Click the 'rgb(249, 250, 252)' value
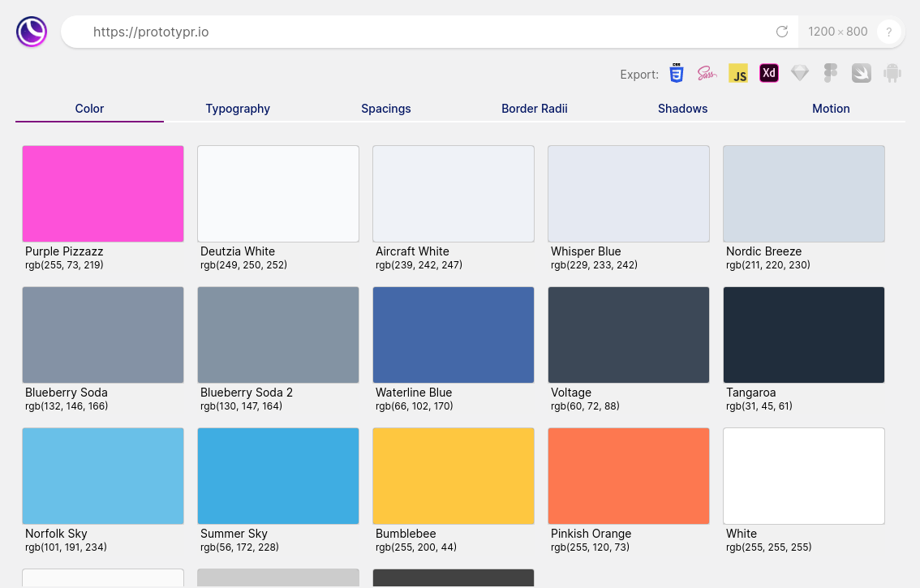Image resolution: width=920 pixels, height=588 pixels. (243, 264)
